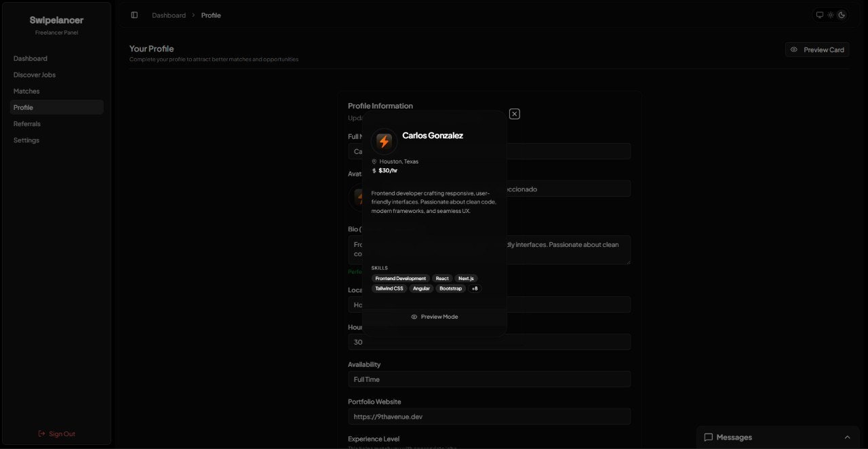Click the dollar icon beside the hourly rate
This screenshot has width=868, height=449.
[x=374, y=170]
